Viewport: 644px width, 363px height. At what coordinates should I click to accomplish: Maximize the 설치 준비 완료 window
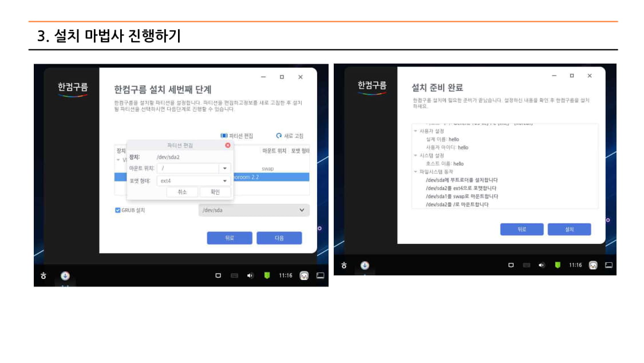click(572, 76)
